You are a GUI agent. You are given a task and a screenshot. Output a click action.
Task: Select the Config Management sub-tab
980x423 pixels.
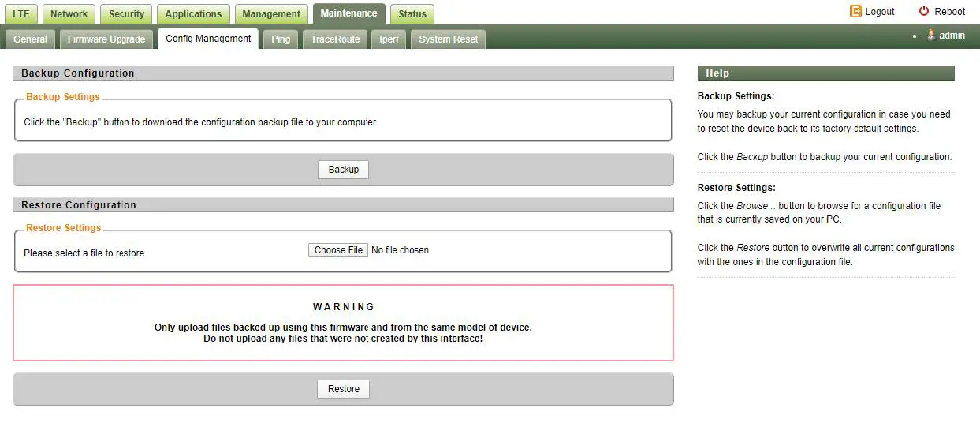click(208, 38)
